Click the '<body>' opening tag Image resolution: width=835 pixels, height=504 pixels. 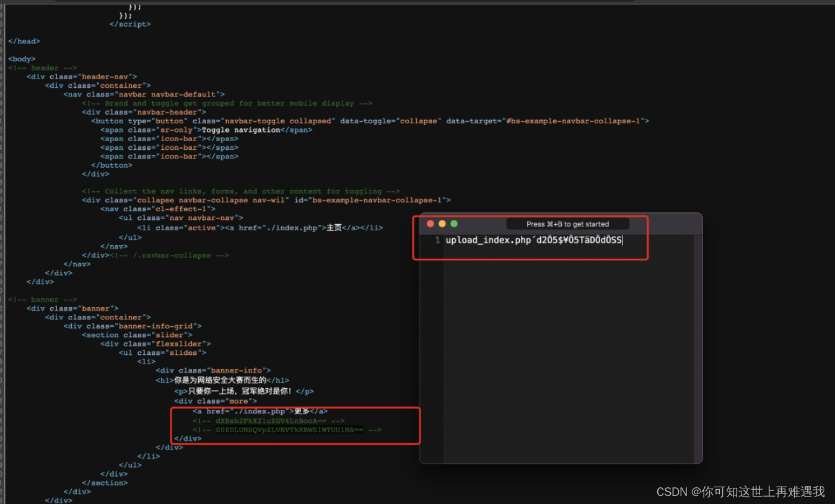tap(22, 59)
